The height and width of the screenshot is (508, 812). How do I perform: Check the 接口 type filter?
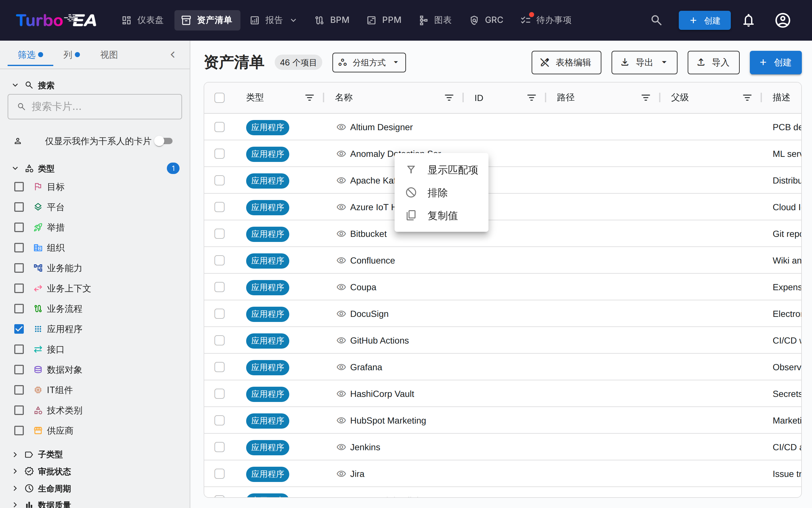[19, 350]
